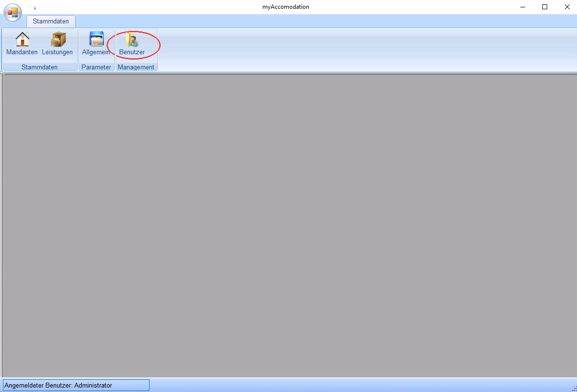This screenshot has width=577, height=392.
Task: Open the Allgemein parameter icon
Action: (96, 39)
